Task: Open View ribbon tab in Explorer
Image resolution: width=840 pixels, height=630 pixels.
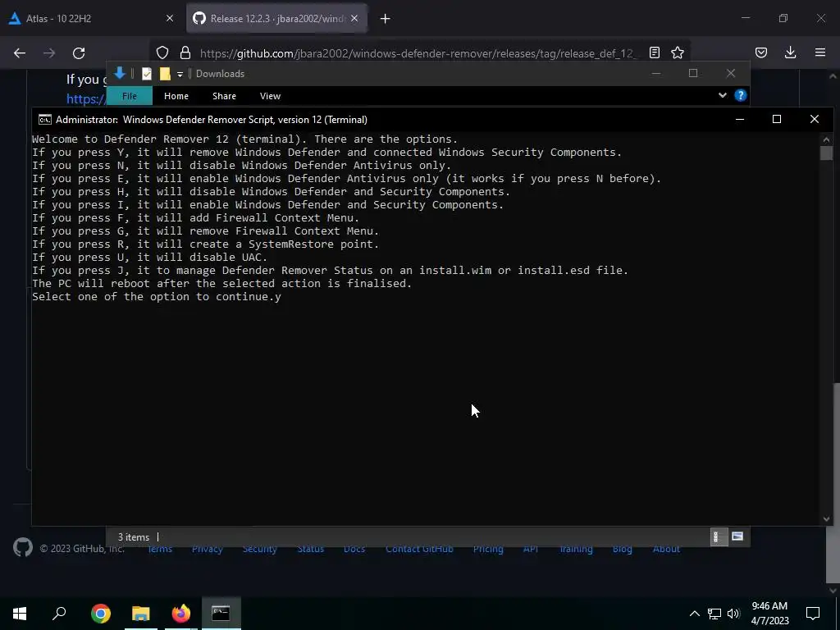Action: click(270, 96)
